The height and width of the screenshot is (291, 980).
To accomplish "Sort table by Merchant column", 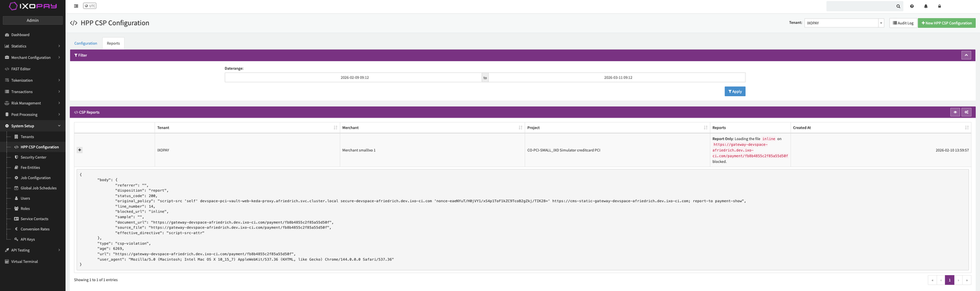I will click(432, 127).
